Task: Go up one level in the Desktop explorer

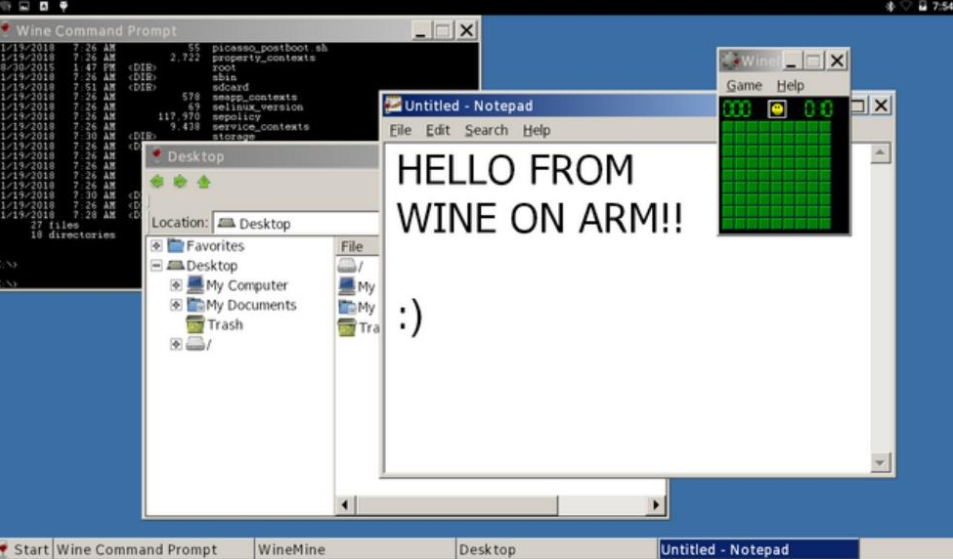Action: 204,181
